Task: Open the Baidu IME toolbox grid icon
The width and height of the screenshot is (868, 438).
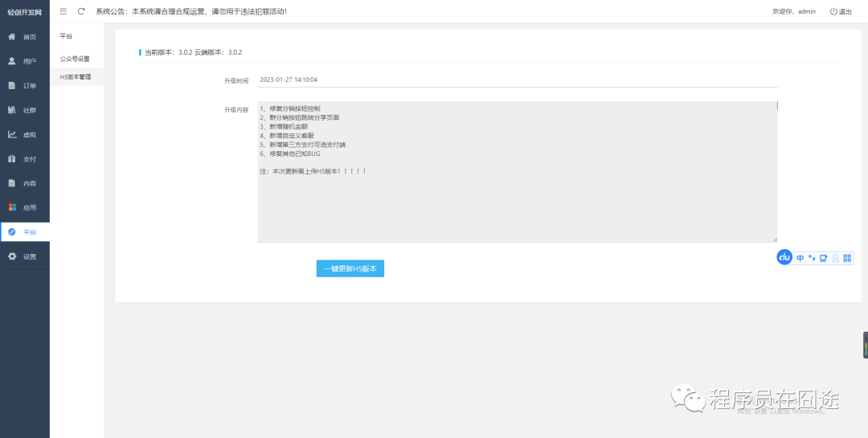Action: click(x=847, y=258)
